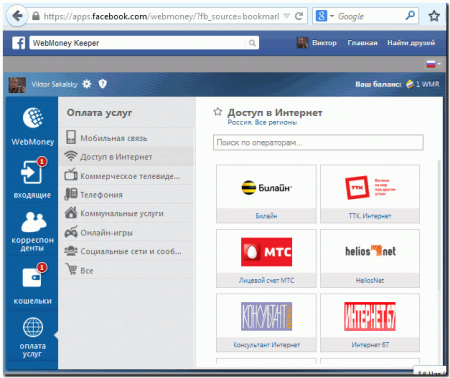Choose the Консультант Интернет tile
Image resolution: width=450 pixels, height=378 pixels.
tap(266, 323)
